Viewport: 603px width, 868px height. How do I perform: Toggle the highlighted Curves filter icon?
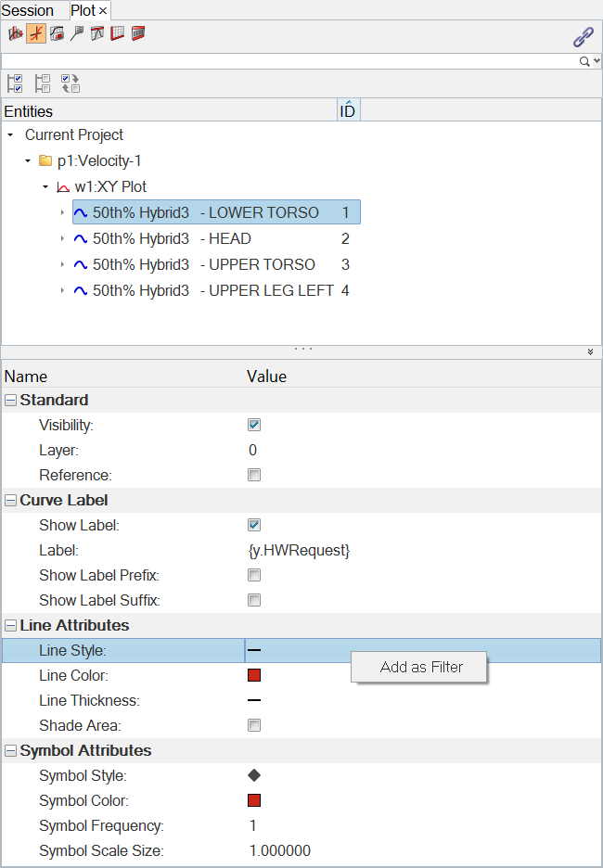point(35,34)
